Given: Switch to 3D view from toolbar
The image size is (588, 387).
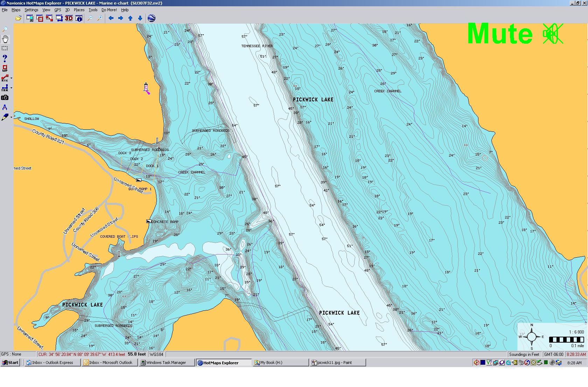Looking at the screenshot, I should pyautogui.click(x=69, y=18).
